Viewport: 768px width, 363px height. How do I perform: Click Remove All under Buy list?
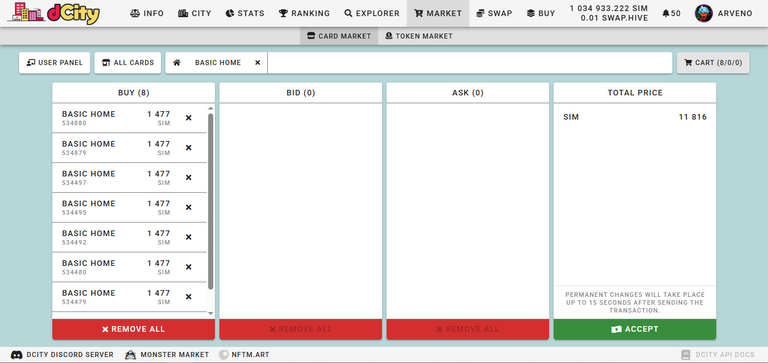pos(133,329)
